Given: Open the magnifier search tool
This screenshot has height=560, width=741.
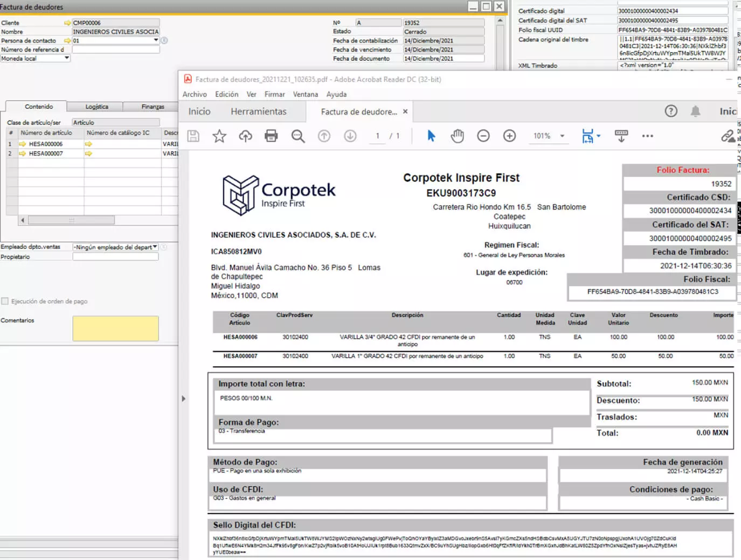Looking at the screenshot, I should [297, 136].
